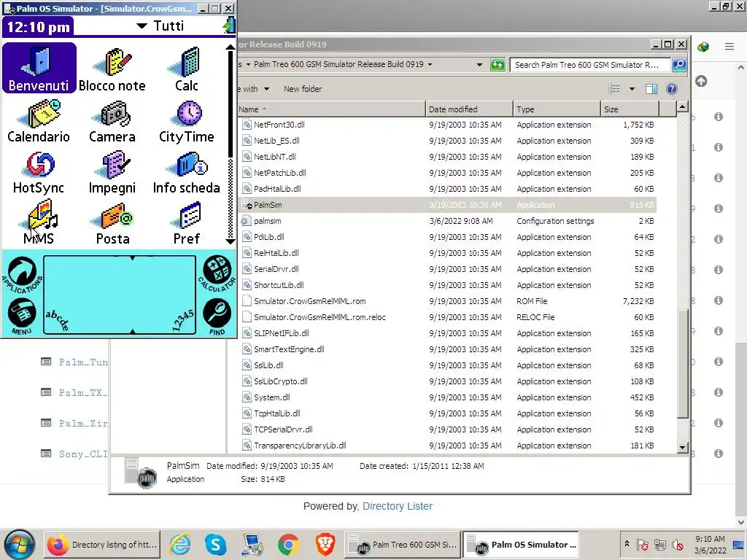Open Google Chrome from taskbar

click(288, 545)
